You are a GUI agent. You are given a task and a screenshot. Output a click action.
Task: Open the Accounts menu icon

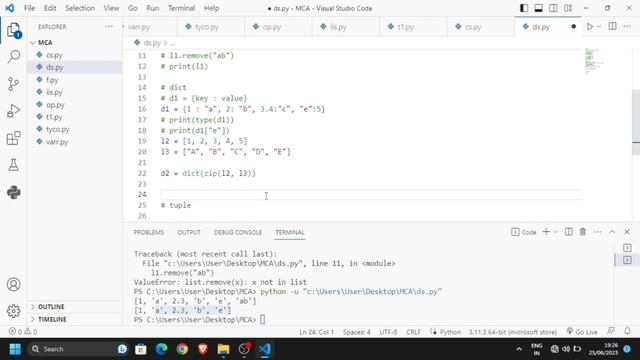(x=13, y=284)
